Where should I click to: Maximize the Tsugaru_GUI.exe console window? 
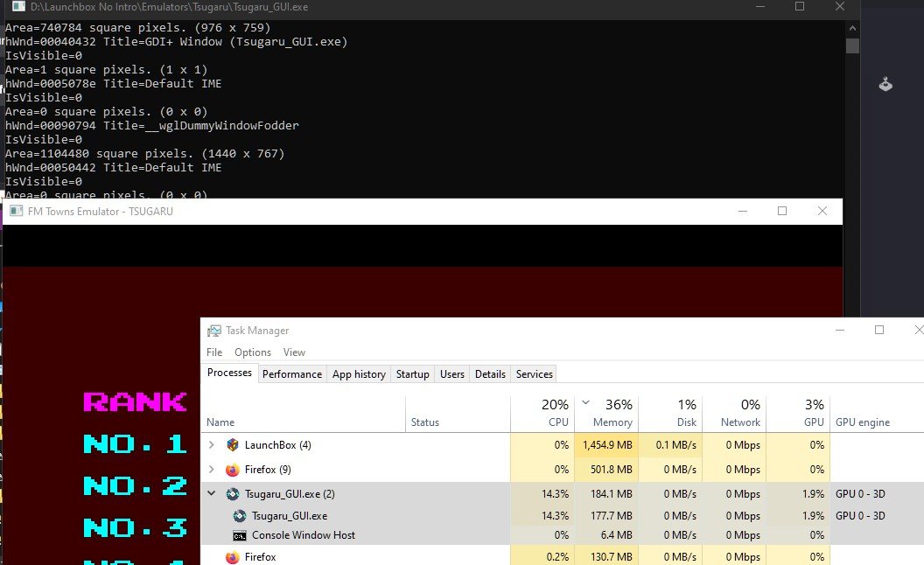coord(800,6)
